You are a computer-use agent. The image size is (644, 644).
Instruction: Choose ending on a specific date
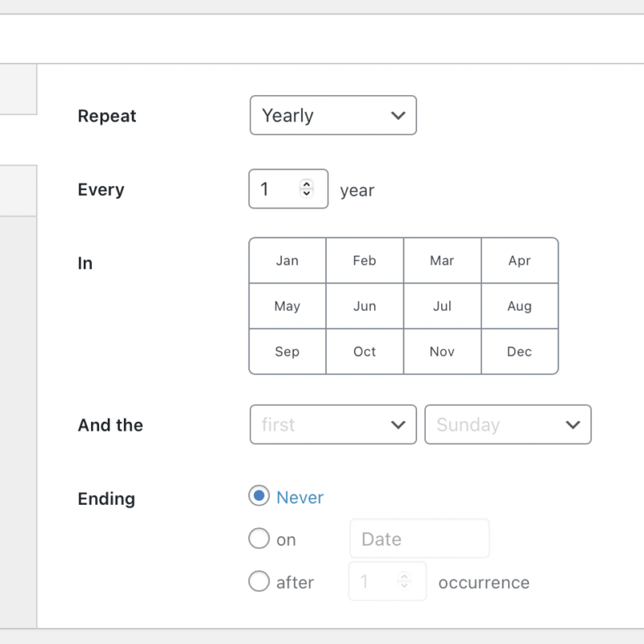(x=259, y=539)
